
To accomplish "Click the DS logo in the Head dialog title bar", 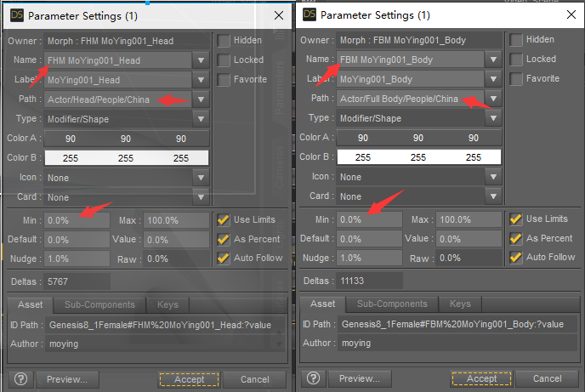I will click(x=15, y=14).
